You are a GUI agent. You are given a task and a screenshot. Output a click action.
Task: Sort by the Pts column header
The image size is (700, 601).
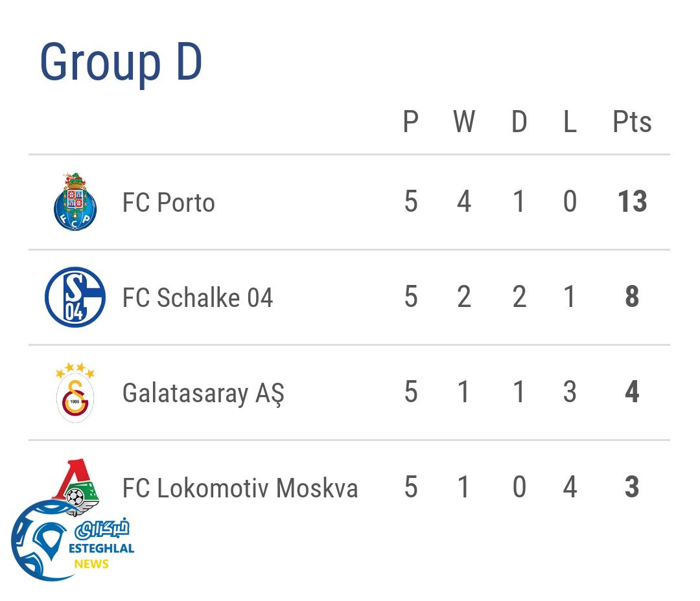point(632,122)
